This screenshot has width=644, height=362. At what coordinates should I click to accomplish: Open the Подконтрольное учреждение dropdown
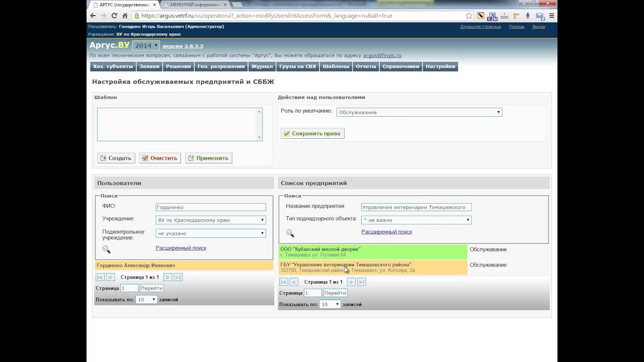(x=211, y=233)
